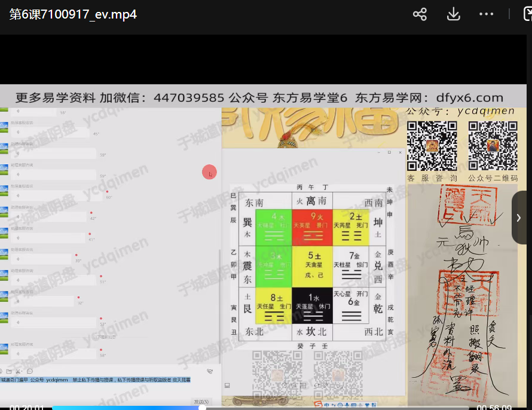Select the red 9火 离 palace cell
The image size is (532, 410).
click(x=313, y=227)
